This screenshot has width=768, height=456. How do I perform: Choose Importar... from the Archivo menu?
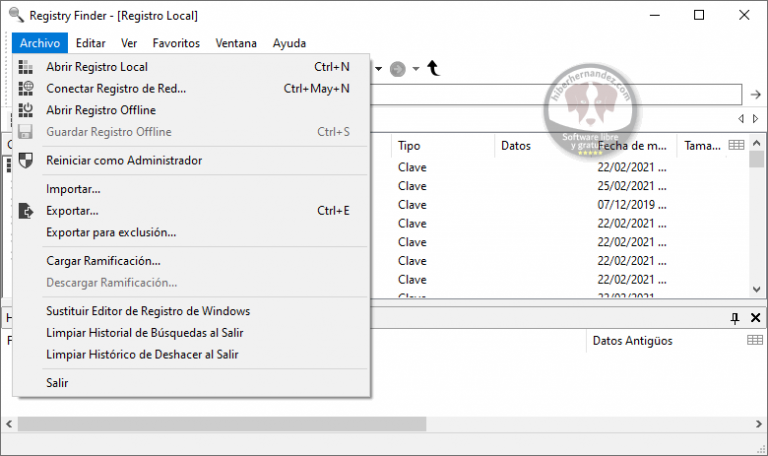pos(73,189)
